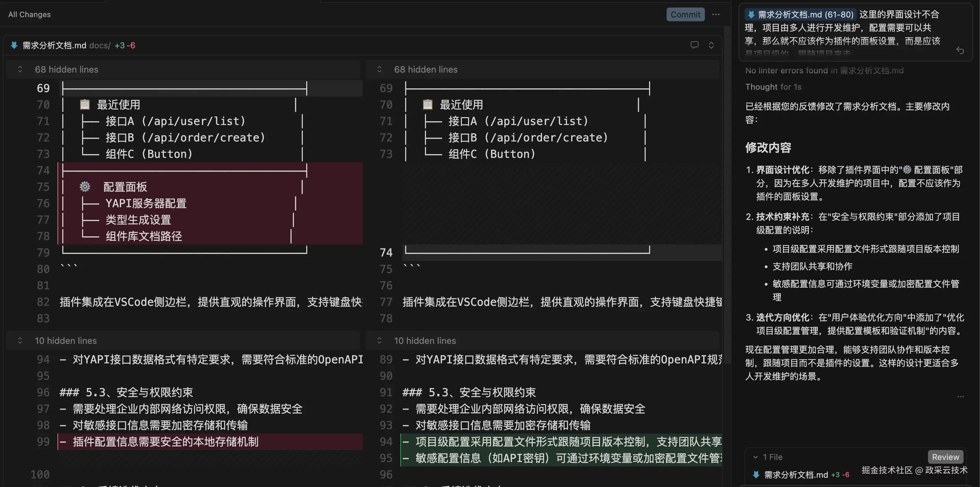
Task: Open 需求分析文档.md +3 -6 in files list
Action: point(796,474)
